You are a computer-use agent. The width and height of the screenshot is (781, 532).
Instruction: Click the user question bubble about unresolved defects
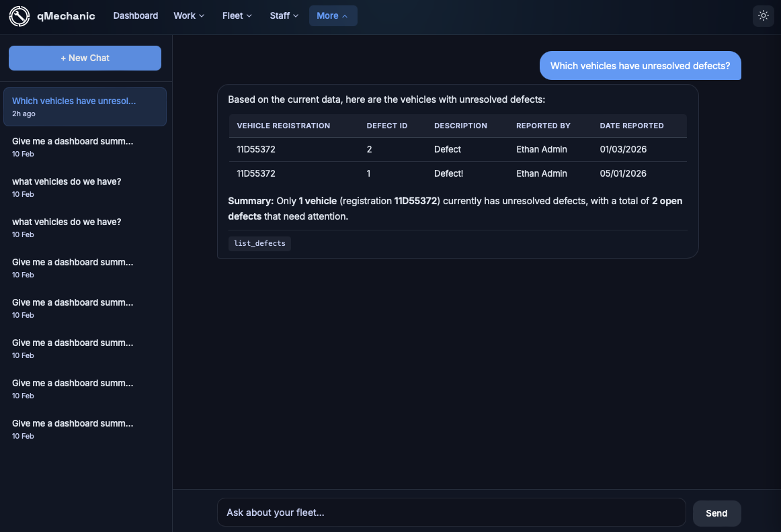(x=640, y=65)
